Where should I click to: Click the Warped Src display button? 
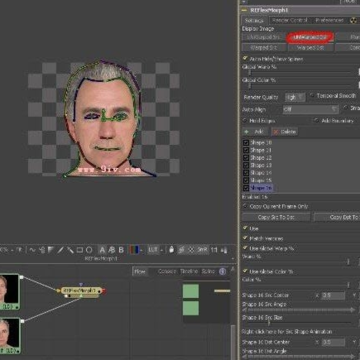point(264,47)
